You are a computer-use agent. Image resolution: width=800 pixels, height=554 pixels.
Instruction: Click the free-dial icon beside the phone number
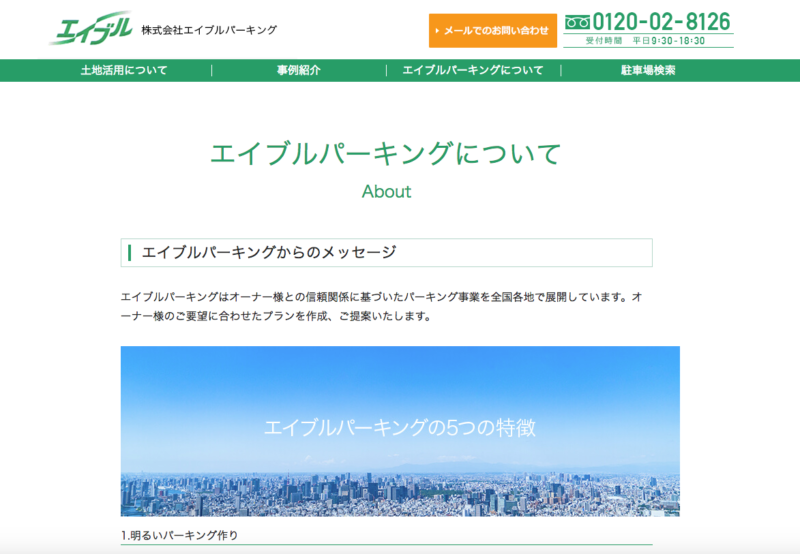pos(577,22)
